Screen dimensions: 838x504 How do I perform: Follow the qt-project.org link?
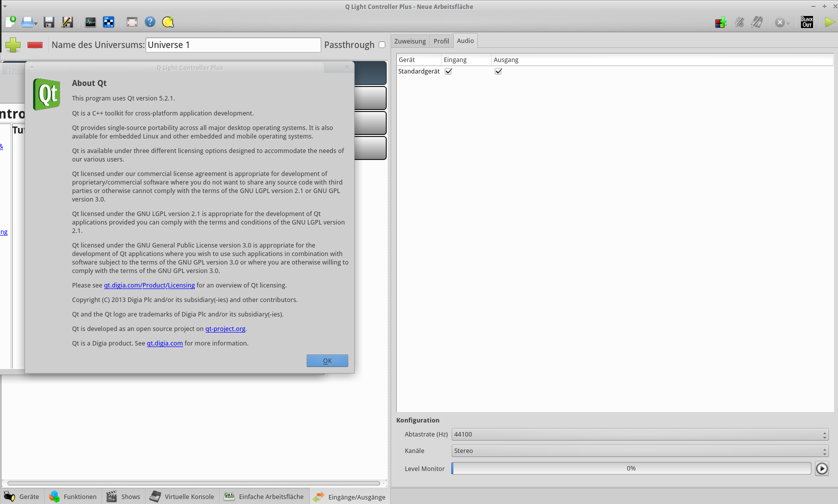(225, 329)
